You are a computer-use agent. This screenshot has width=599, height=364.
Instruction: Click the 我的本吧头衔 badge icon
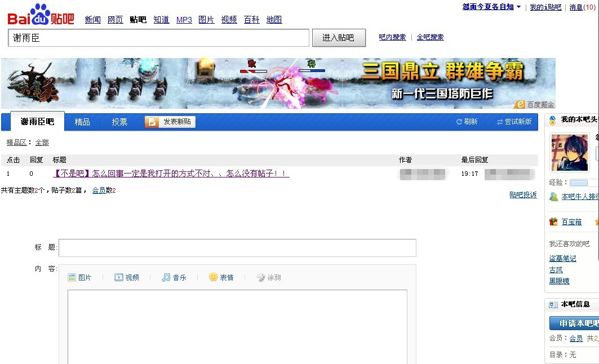coord(552,121)
